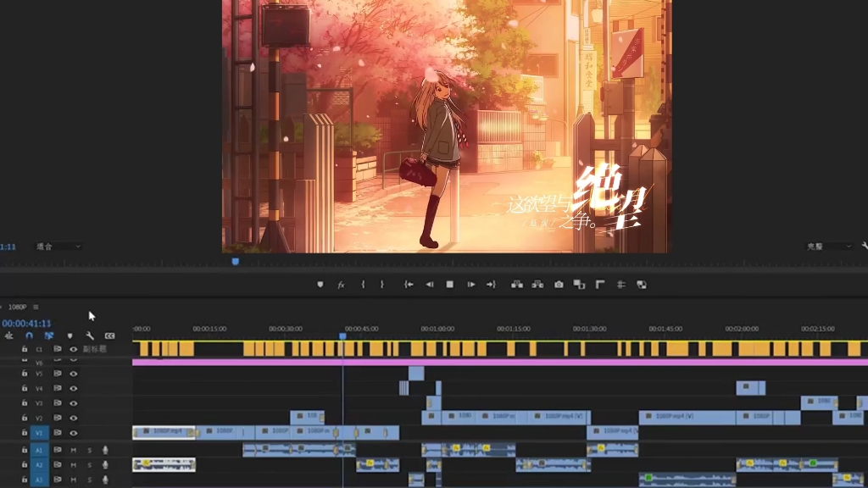Add a marker in the Program Monitor
Image resolution: width=868 pixels, height=488 pixels.
tap(320, 285)
